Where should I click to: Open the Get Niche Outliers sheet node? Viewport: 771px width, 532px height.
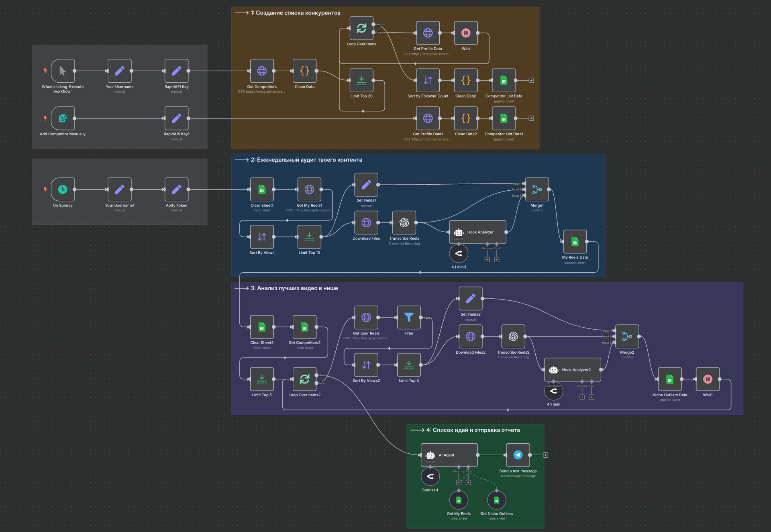496,500
